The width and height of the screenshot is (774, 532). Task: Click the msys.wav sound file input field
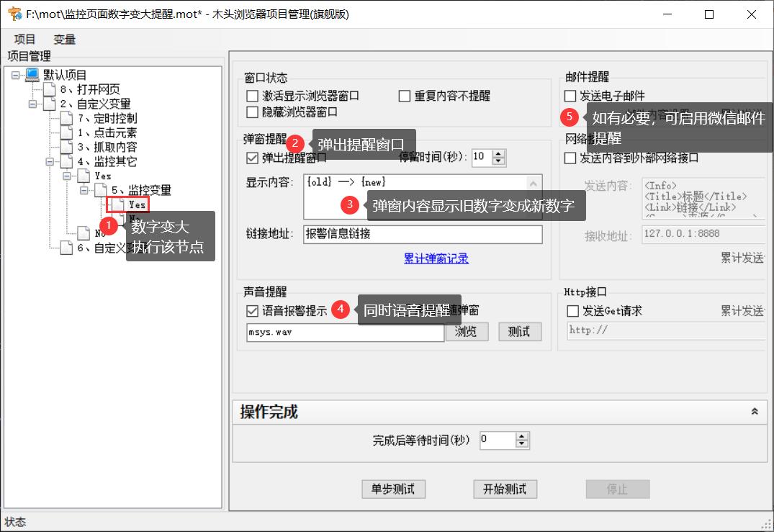tap(344, 332)
